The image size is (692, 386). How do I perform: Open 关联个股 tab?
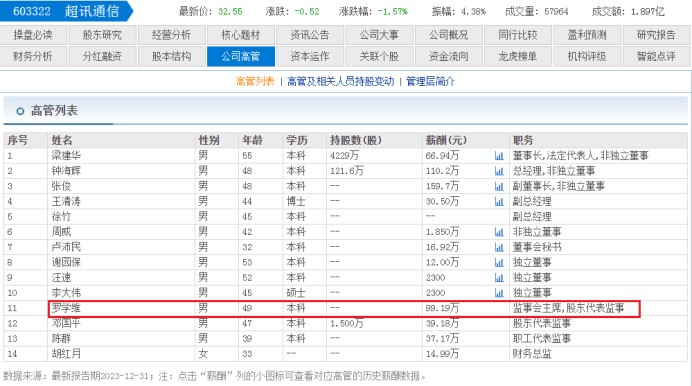pyautogui.click(x=379, y=56)
